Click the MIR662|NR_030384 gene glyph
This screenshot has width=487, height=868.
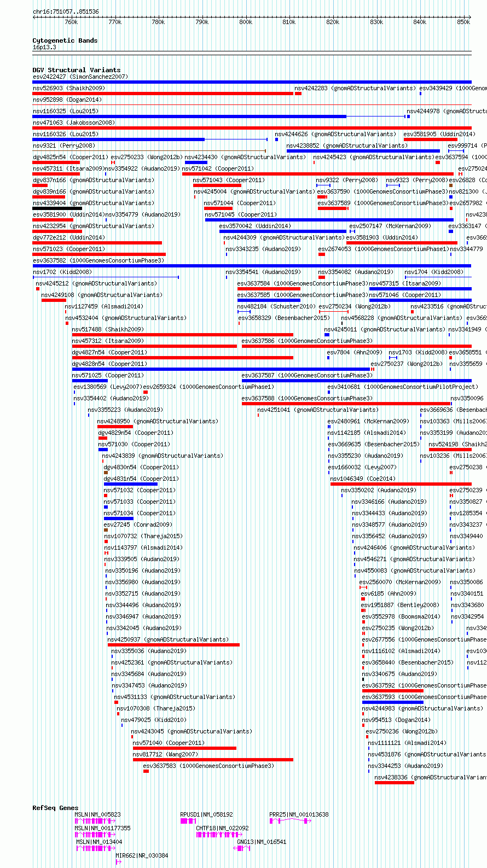[118, 862]
